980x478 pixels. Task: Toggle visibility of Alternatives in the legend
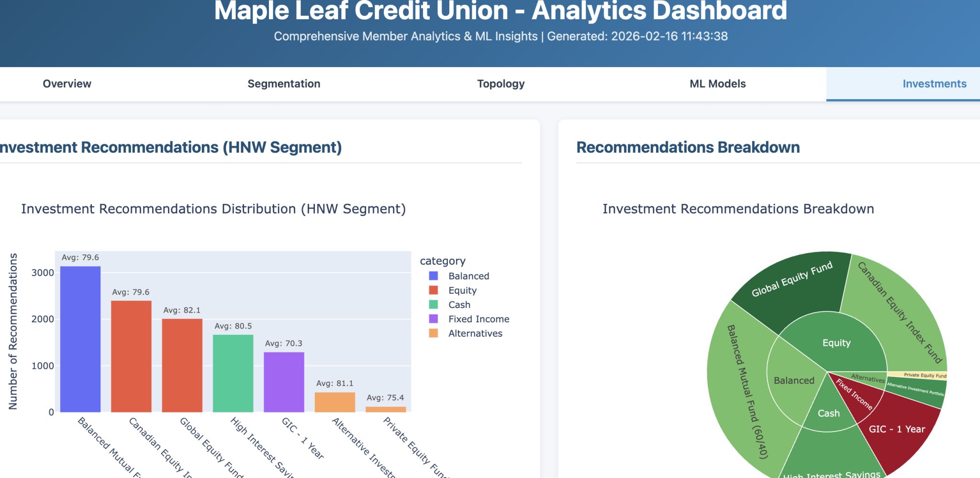coord(475,333)
